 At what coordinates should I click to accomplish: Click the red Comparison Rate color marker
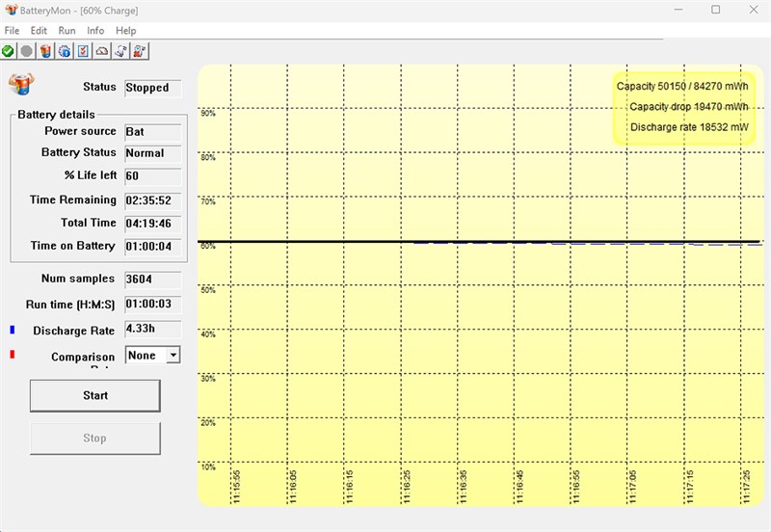(x=13, y=354)
